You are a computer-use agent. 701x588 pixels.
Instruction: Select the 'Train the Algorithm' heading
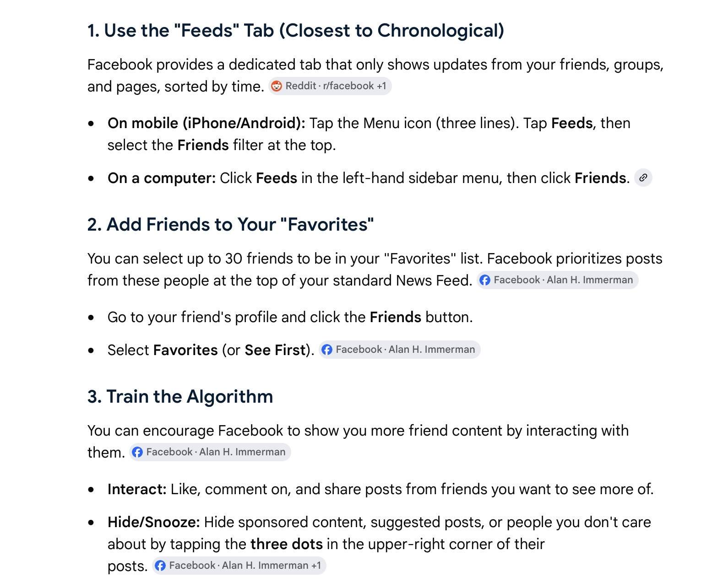[x=180, y=397]
